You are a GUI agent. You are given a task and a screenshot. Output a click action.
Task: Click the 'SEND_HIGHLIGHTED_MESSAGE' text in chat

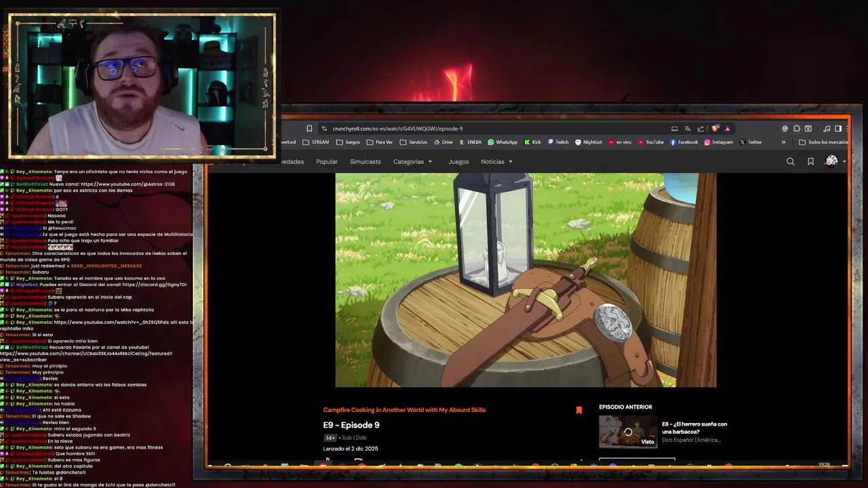(x=106, y=266)
